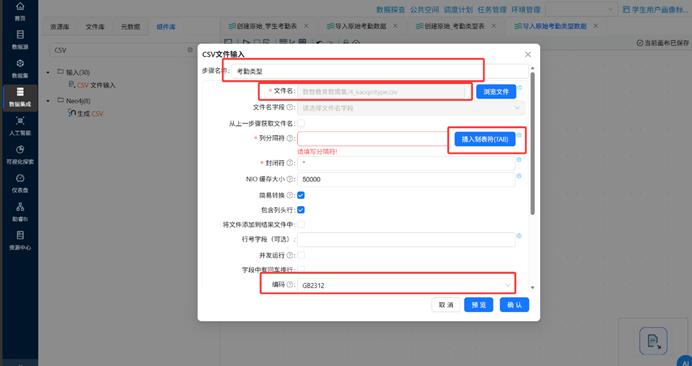Click help icon next to 封闭符
The height and width of the screenshot is (366, 692).
(290, 163)
